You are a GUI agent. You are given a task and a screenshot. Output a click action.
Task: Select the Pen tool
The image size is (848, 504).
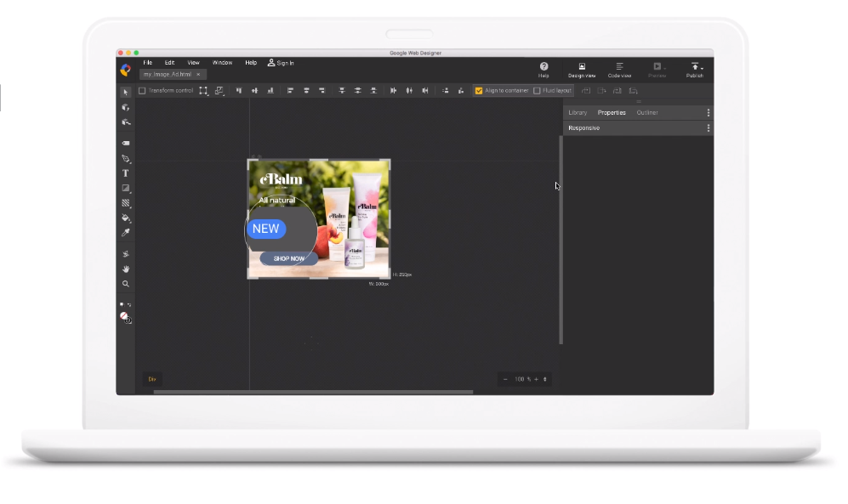click(125, 157)
